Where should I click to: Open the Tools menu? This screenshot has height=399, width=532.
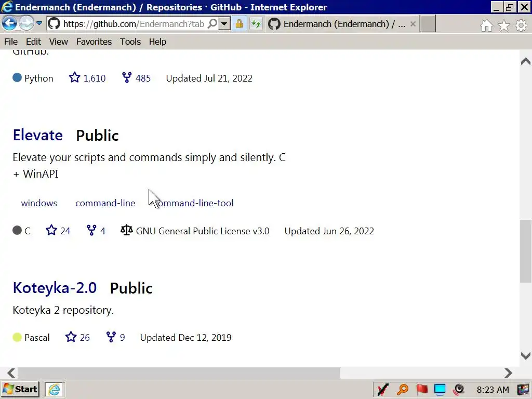[x=130, y=42]
